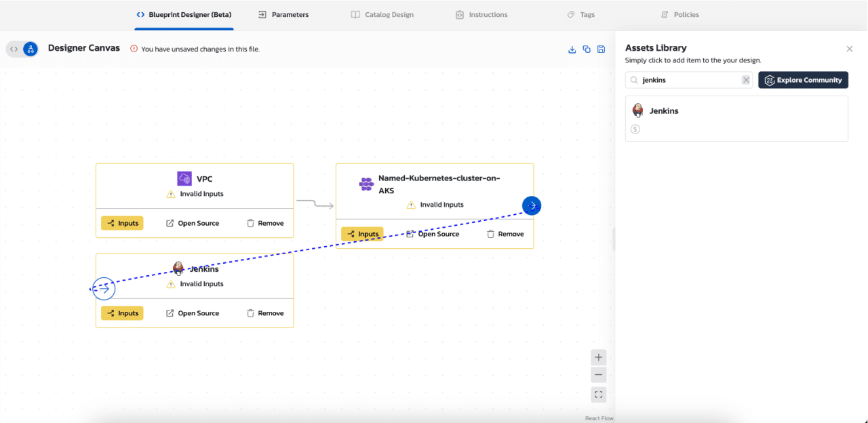This screenshot has height=423, width=868.
Task: Switch to code view toggle
Action: point(14,49)
